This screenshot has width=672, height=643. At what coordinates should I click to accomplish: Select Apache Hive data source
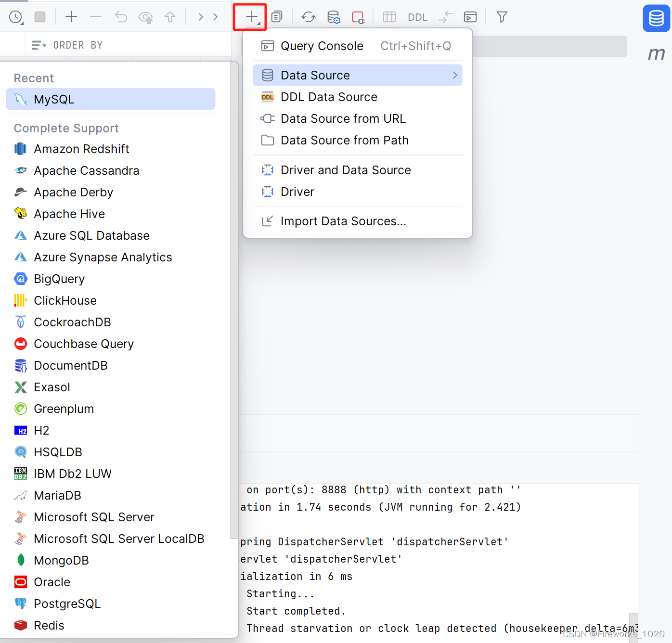coord(111,214)
